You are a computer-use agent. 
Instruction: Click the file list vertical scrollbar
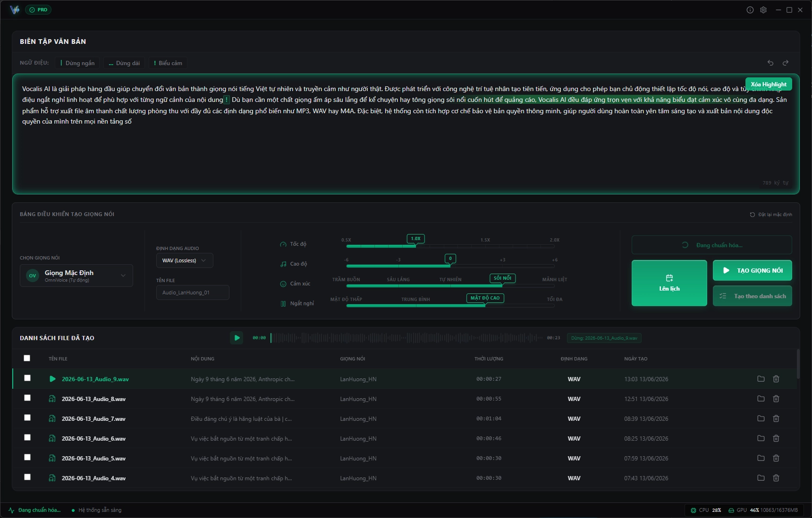pos(798,364)
